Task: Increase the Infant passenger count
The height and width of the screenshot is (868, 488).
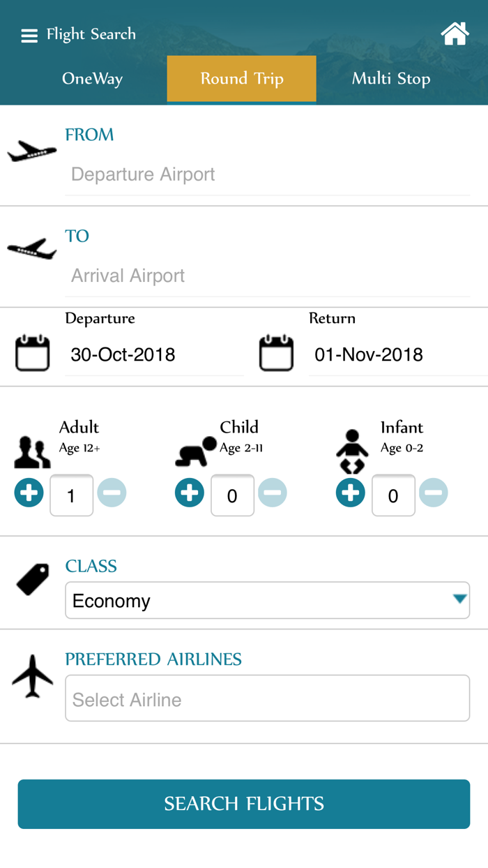Action: pos(351,492)
